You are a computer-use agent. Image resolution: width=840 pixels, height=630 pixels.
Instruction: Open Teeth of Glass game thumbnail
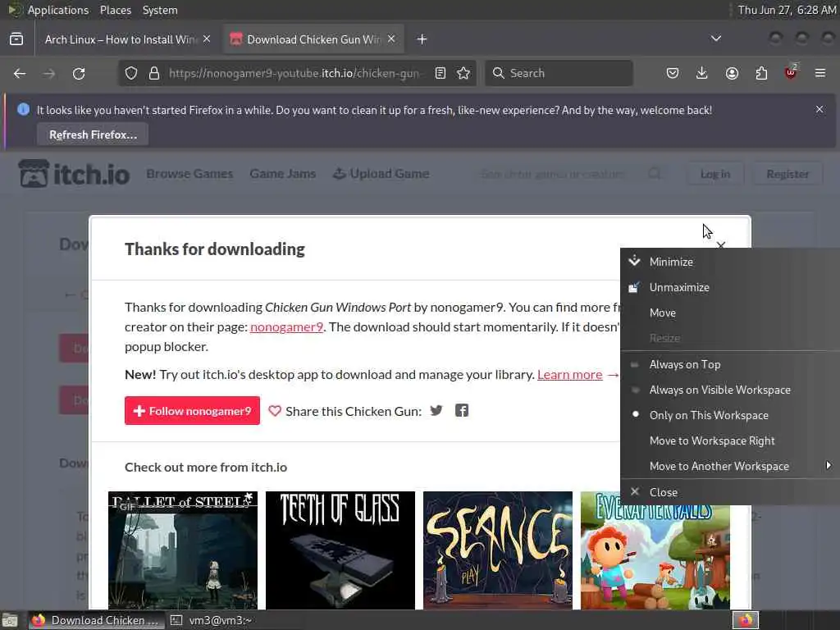340,550
